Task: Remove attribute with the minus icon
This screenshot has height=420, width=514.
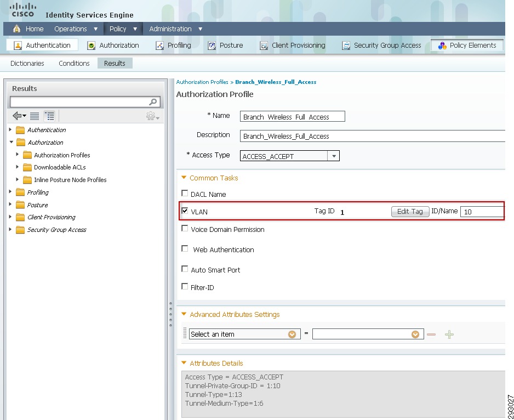Action: pos(431,334)
